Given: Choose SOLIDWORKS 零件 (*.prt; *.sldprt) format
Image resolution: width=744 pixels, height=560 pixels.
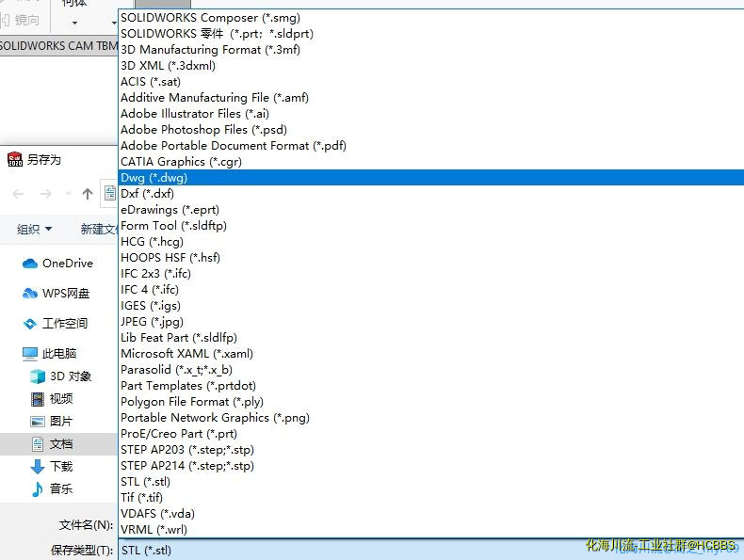Looking at the screenshot, I should click(x=430, y=34).
